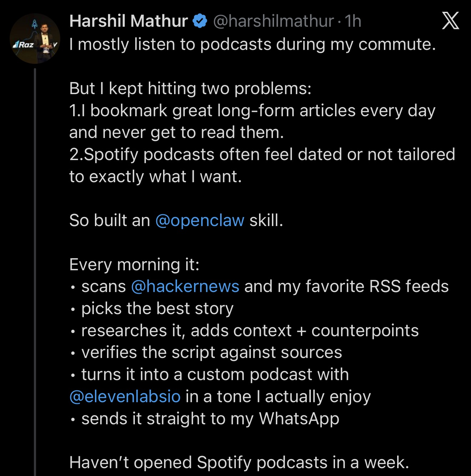The height and width of the screenshot is (476, 471).
Task: Select the "verifies the script against sources" bullet
Action: pos(212,353)
